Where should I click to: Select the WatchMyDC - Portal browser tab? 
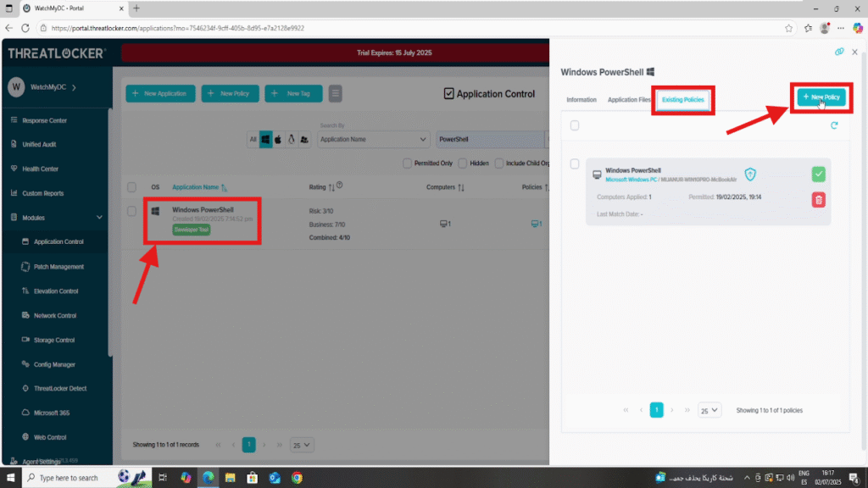click(x=73, y=8)
